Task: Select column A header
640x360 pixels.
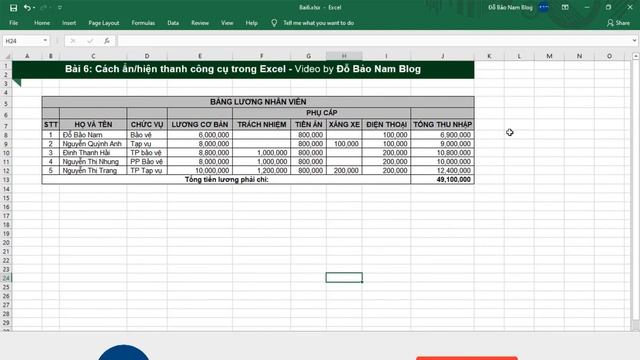Action: [x=27, y=56]
